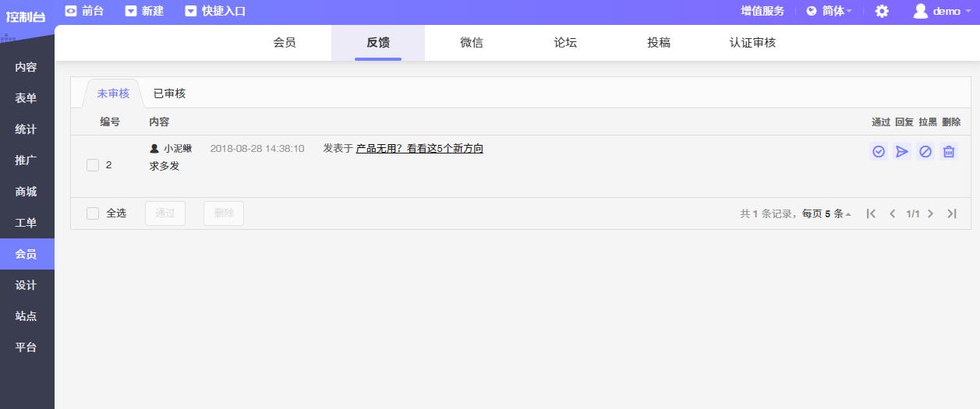The image size is (980, 409).
Task: Click the 求多发 feedback text
Action: 165,166
